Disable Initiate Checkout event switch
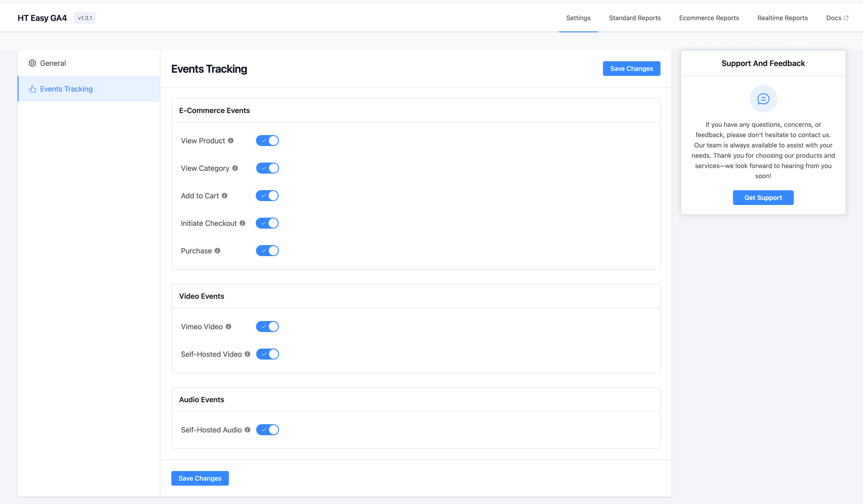Image resolution: width=863 pixels, height=504 pixels. click(267, 223)
